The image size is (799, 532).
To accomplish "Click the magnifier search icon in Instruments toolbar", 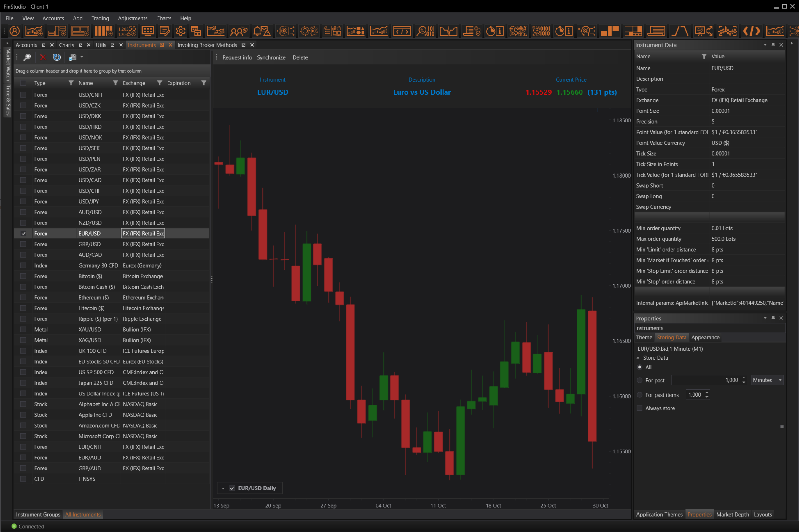I will pyautogui.click(x=27, y=57).
